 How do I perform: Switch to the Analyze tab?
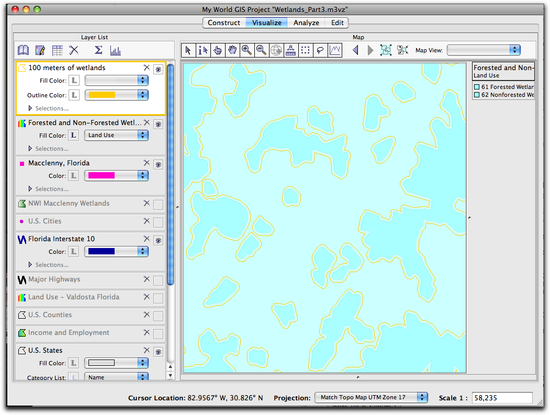coord(306,23)
